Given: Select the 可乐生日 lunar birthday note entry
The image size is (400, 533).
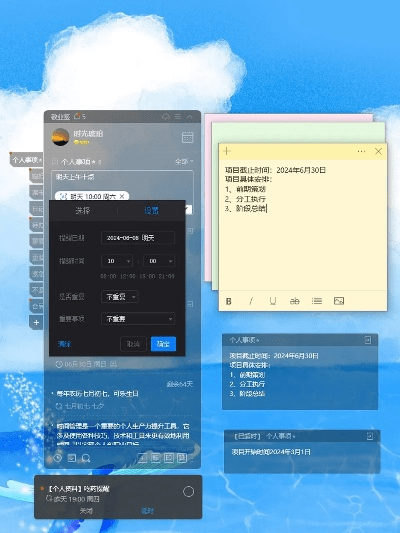Looking at the screenshot, I should (97, 394).
